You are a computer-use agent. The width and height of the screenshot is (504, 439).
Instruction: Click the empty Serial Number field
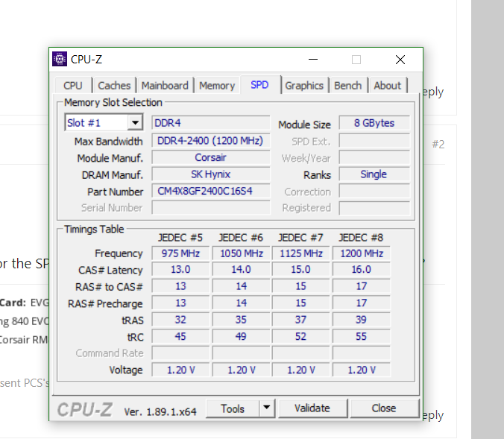pos(211,208)
